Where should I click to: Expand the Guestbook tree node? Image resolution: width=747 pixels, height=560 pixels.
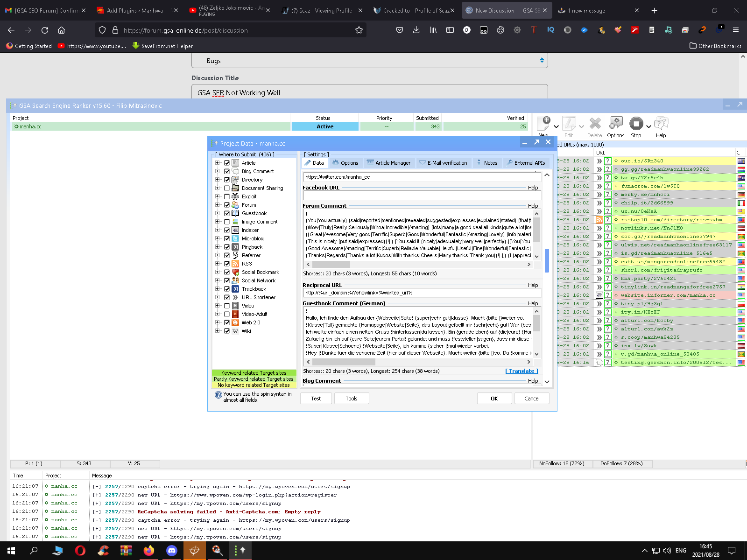pos(217,213)
